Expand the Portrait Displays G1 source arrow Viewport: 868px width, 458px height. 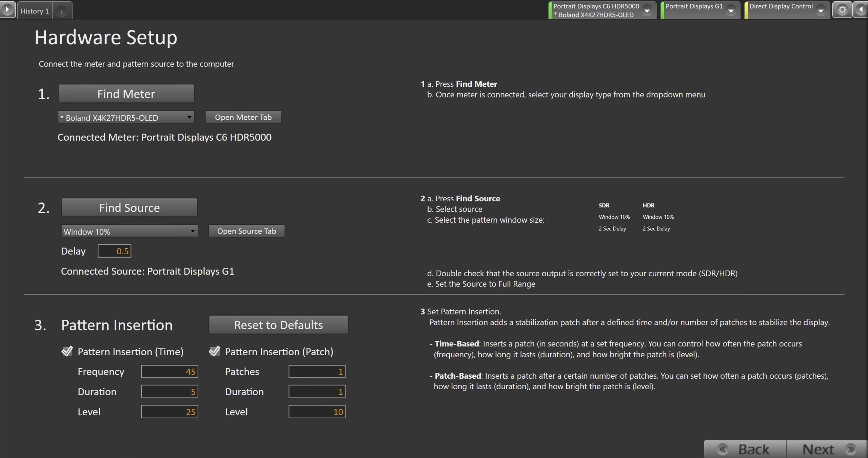(731, 11)
